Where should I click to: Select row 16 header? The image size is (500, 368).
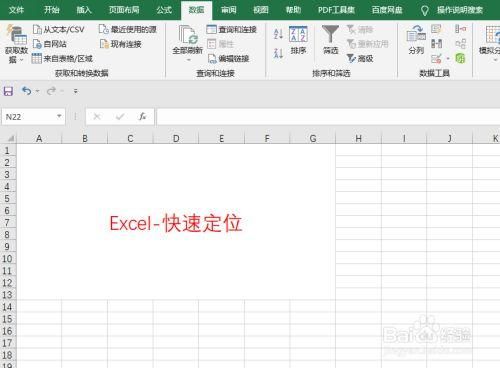[7, 331]
